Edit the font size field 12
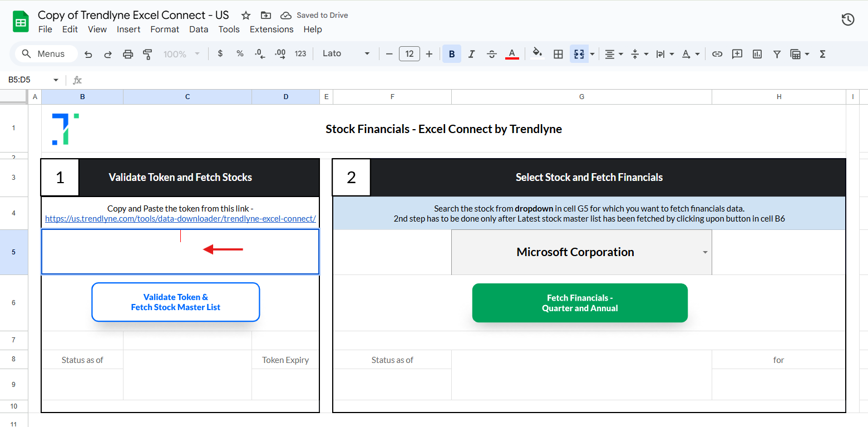Image resolution: width=868 pixels, height=427 pixels. [410, 54]
